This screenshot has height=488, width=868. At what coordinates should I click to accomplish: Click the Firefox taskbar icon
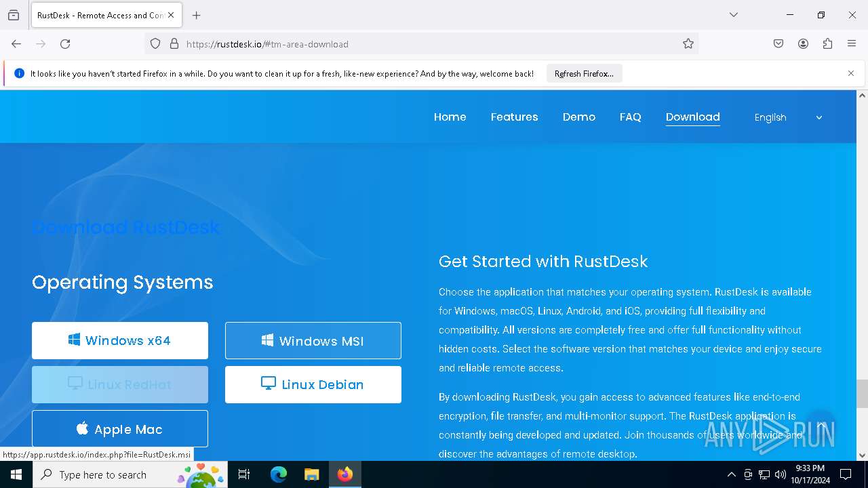click(345, 474)
